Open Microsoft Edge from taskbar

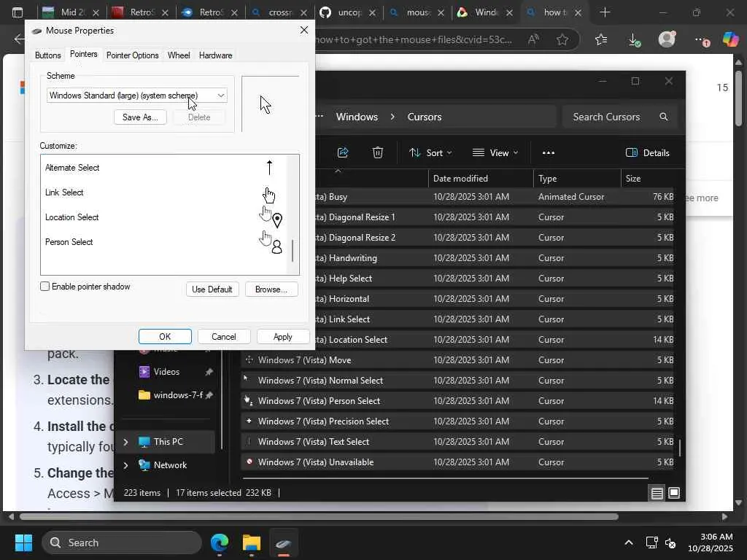220,542
